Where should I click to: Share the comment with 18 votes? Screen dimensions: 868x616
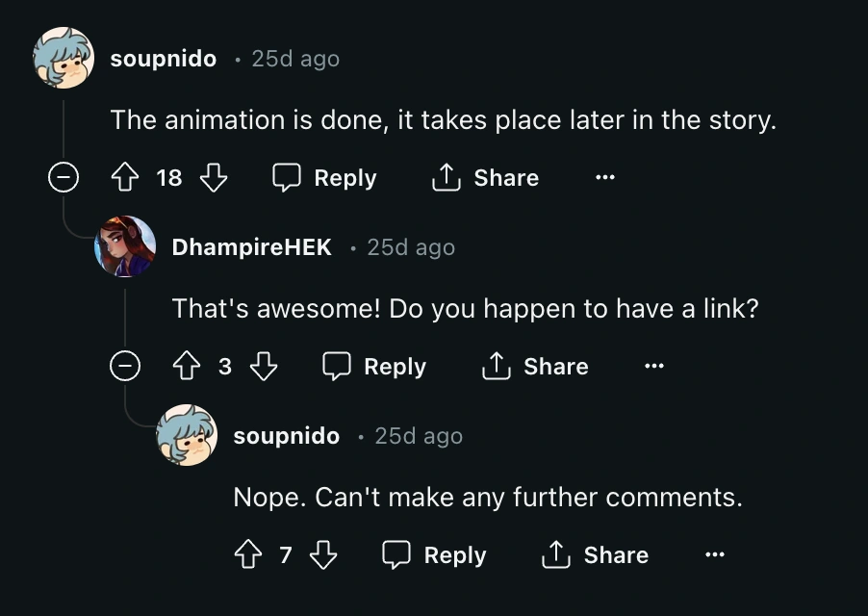[x=484, y=178]
